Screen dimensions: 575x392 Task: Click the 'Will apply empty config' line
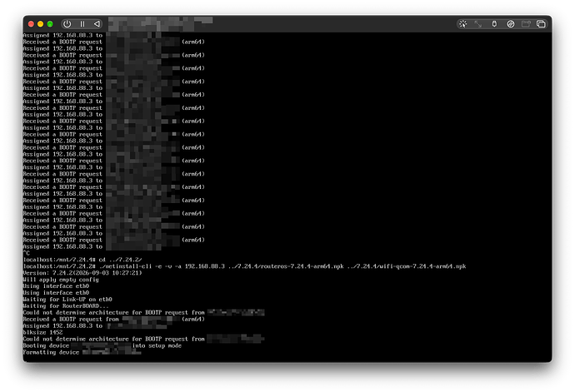coord(61,280)
